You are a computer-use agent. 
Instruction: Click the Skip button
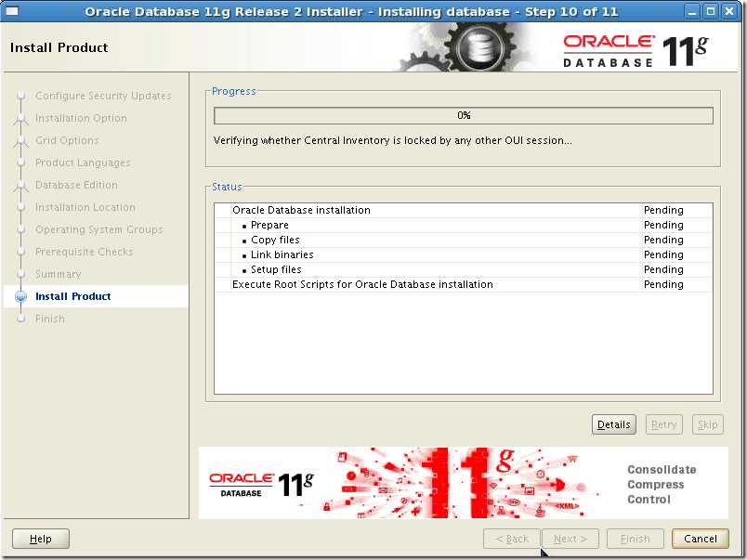coord(707,424)
